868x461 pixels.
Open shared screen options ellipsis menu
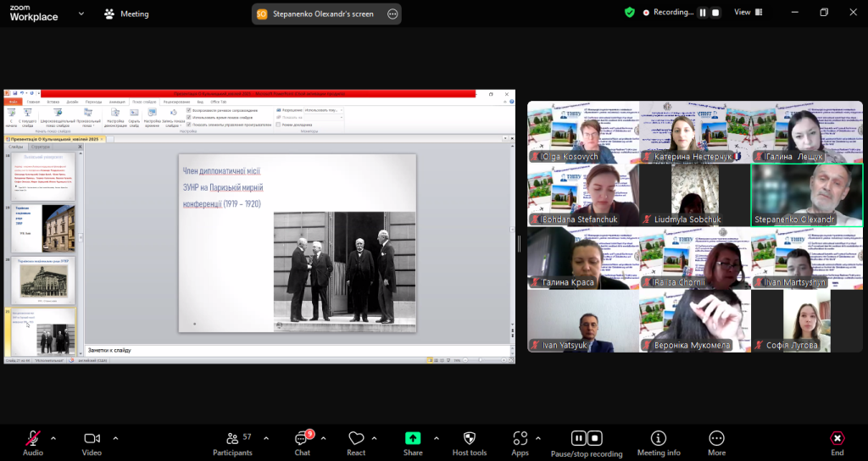pyautogui.click(x=392, y=14)
